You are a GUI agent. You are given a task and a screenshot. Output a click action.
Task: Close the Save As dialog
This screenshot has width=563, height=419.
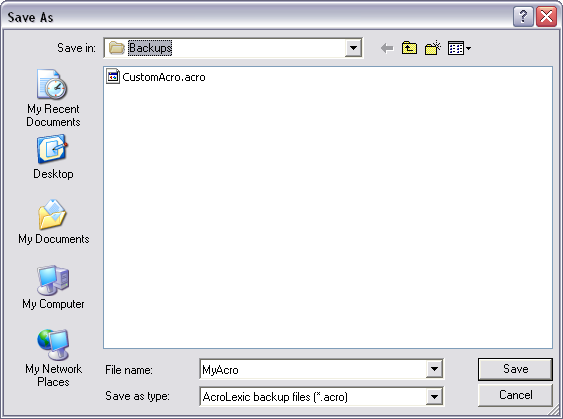point(546,17)
